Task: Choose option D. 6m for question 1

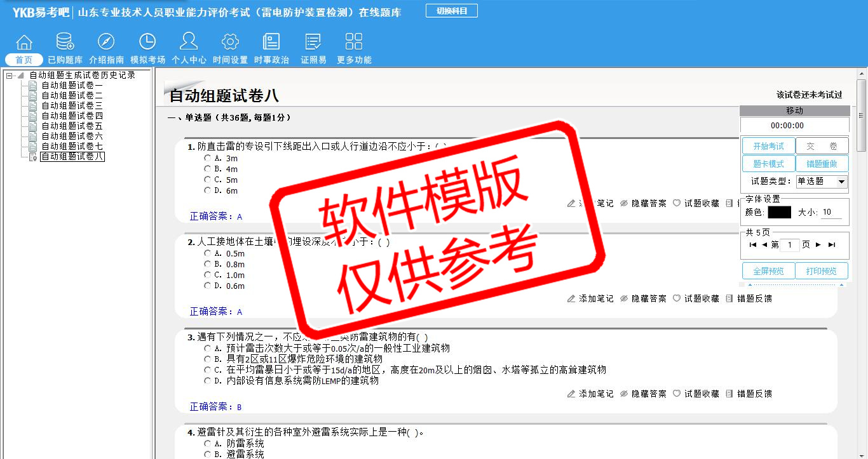Action: [x=207, y=190]
